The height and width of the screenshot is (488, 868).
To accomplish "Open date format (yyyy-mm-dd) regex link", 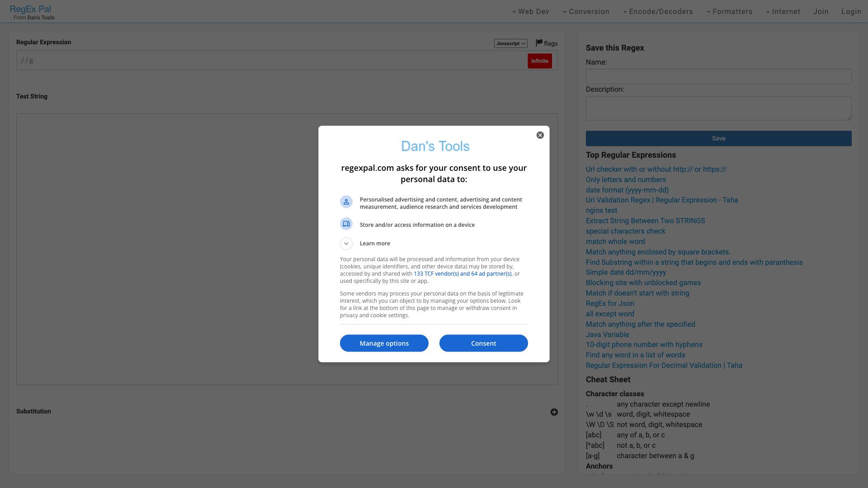I will (x=627, y=190).
